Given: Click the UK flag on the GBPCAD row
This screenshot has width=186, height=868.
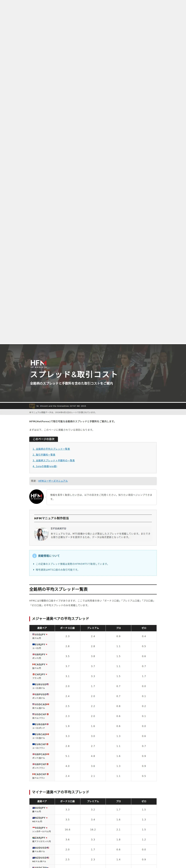Looking at the screenshot, I should 34,754.
